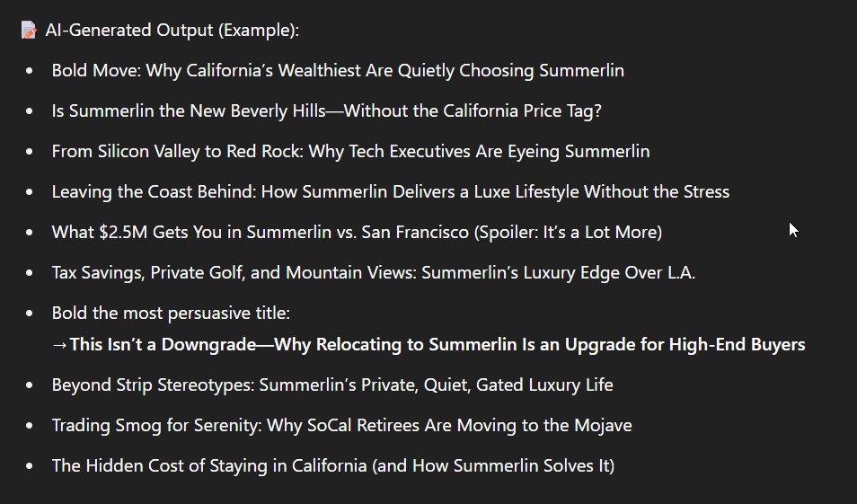Click the bullet before Beyond Strip Stereotypes
This screenshot has width=857, height=504.
tap(30, 385)
